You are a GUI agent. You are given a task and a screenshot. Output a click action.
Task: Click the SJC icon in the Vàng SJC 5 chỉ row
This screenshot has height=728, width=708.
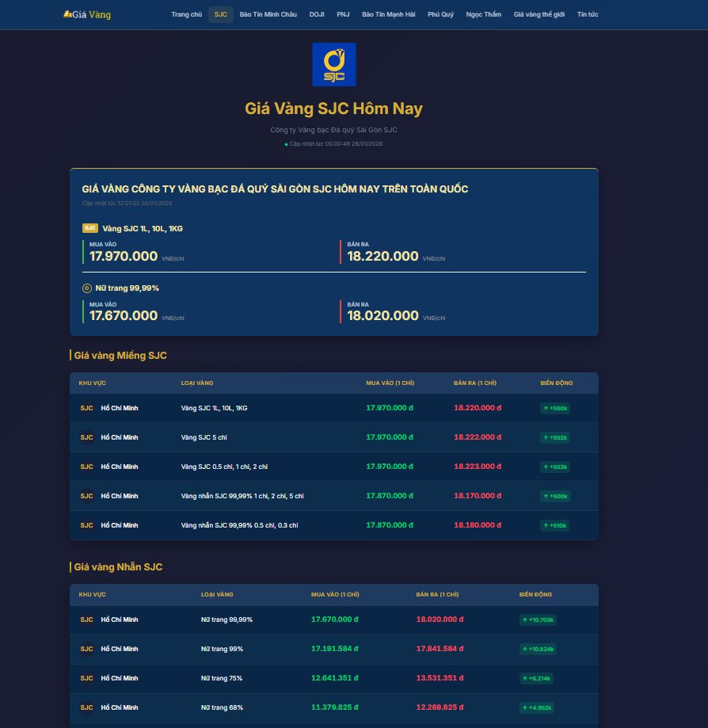tap(86, 437)
